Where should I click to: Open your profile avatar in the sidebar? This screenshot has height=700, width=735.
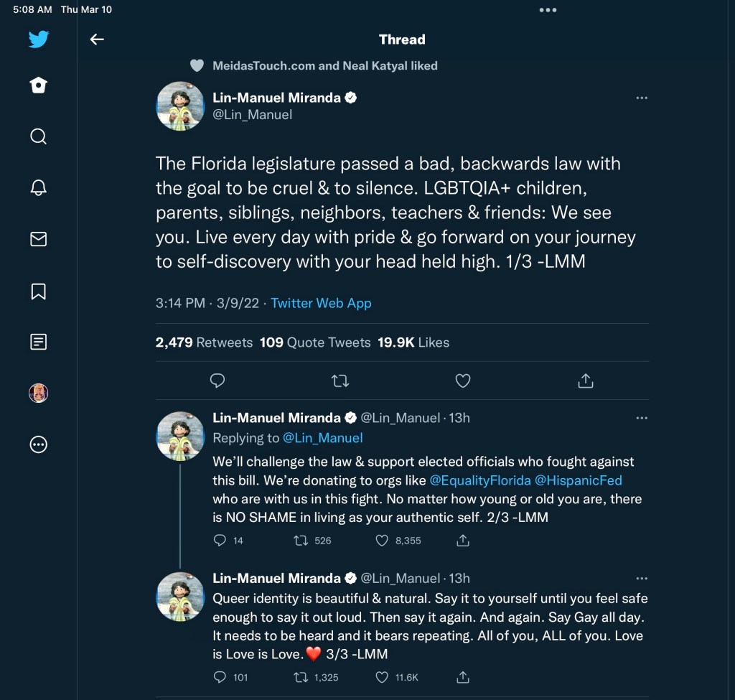(x=39, y=393)
